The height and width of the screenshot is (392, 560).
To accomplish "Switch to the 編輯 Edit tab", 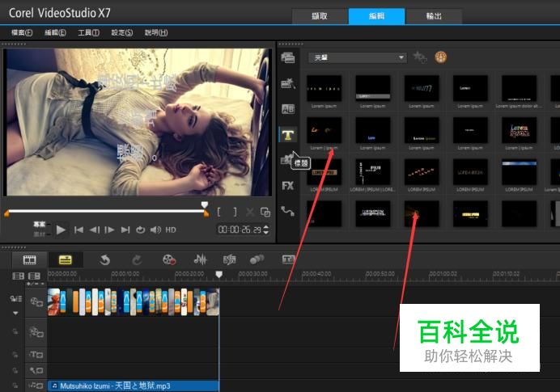I will [376, 16].
